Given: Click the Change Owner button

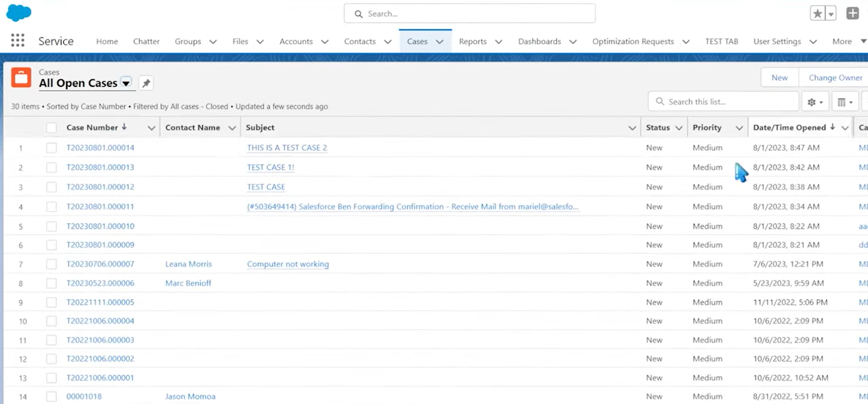Looking at the screenshot, I should pyautogui.click(x=835, y=78).
